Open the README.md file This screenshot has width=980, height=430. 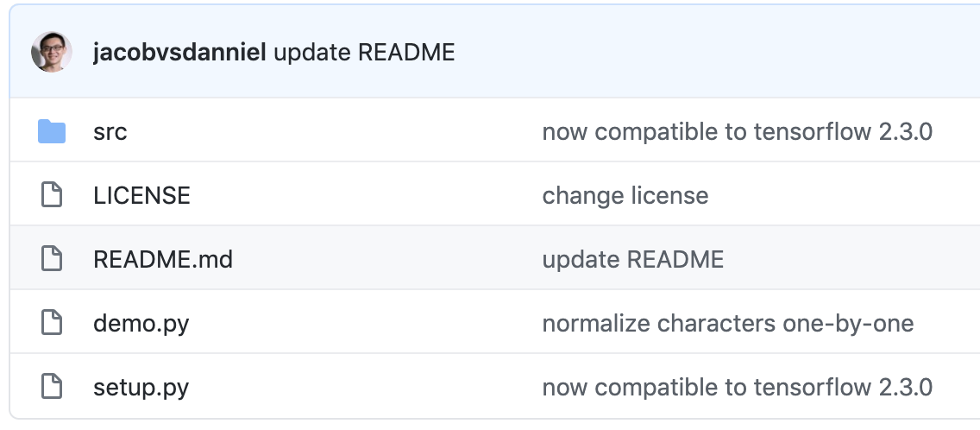coord(163,259)
